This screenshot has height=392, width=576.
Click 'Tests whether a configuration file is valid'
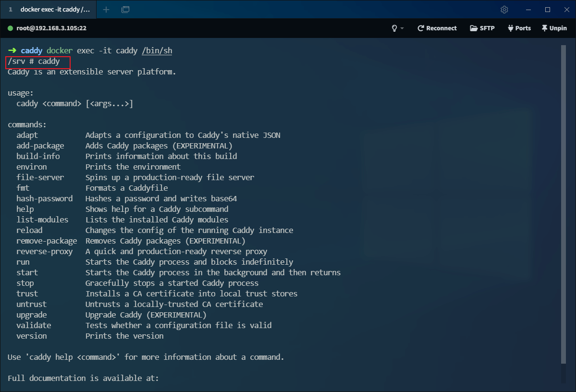pos(179,326)
